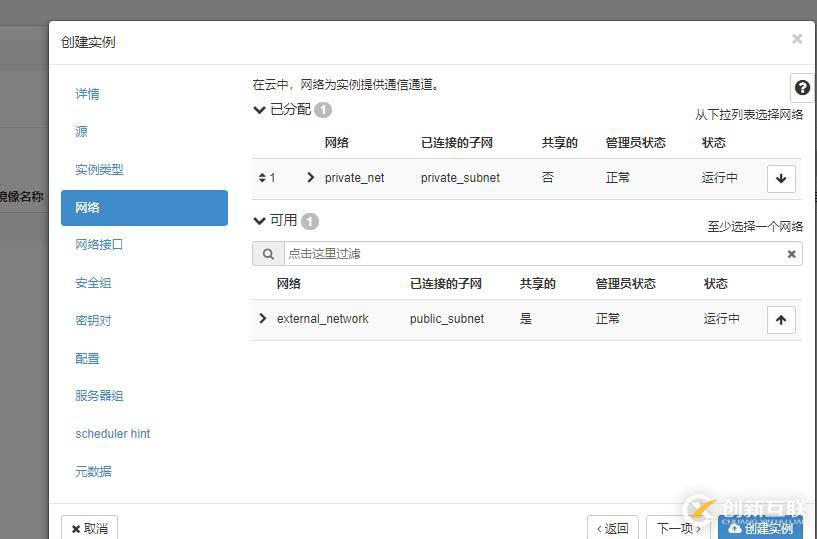
Task: Click 否 shared value for private_net
Action: pyautogui.click(x=548, y=178)
